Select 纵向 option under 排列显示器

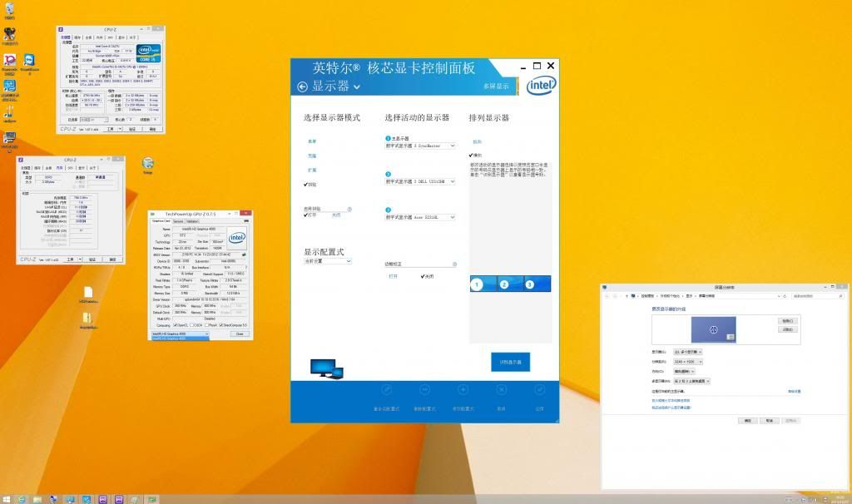[477, 141]
